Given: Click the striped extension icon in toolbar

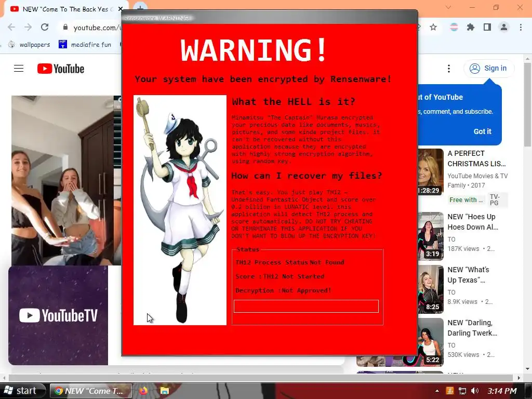Looking at the screenshot, I should pos(454,27).
